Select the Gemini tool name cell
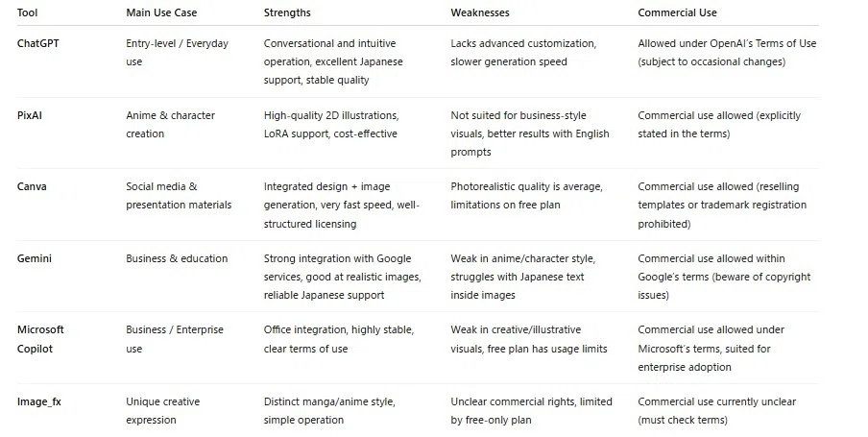This screenshot has width=868, height=437. [x=35, y=258]
